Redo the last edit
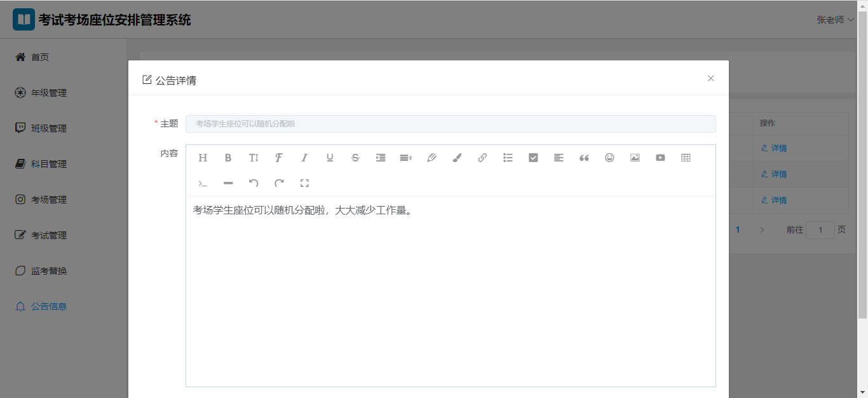 pos(279,183)
